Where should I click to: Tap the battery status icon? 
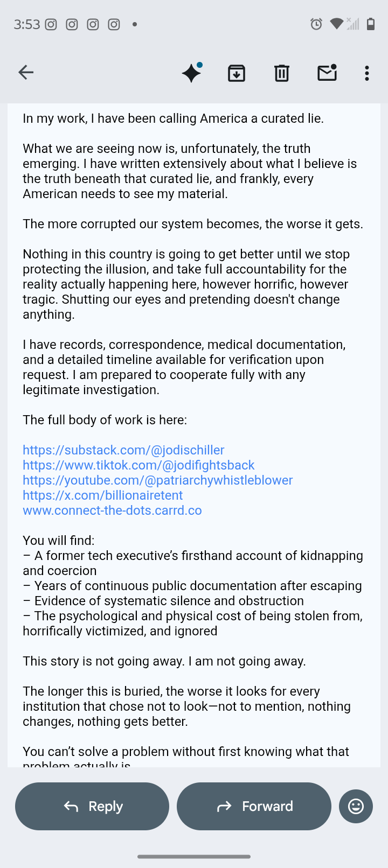371,24
